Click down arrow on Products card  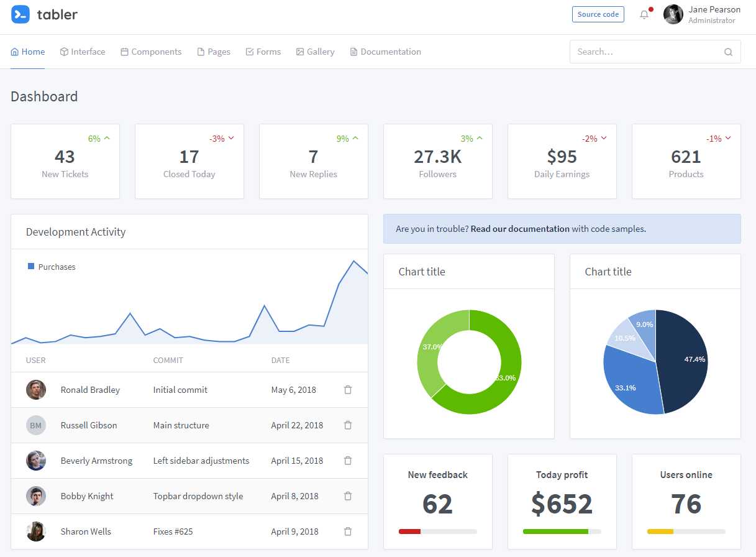pos(728,139)
